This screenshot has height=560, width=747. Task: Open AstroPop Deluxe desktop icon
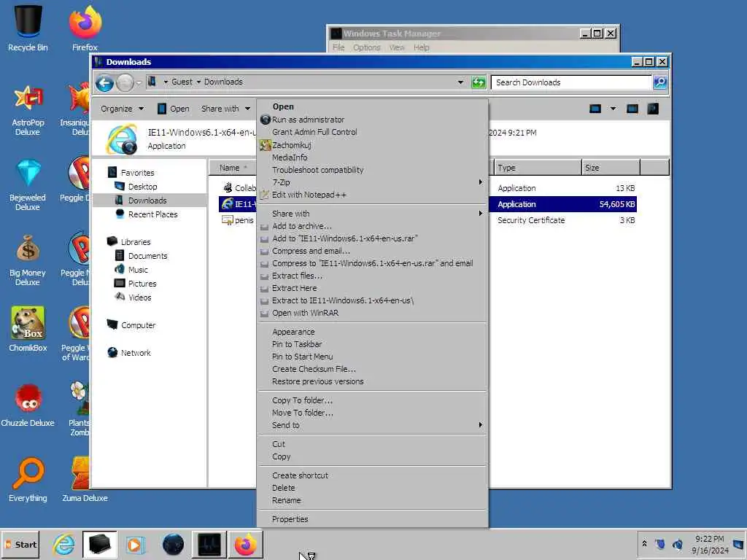(28, 111)
